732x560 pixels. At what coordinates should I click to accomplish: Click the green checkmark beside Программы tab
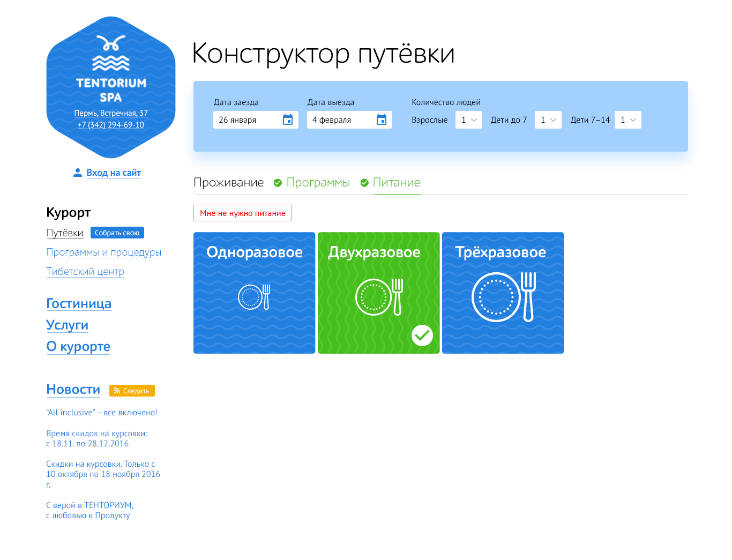pos(278,183)
